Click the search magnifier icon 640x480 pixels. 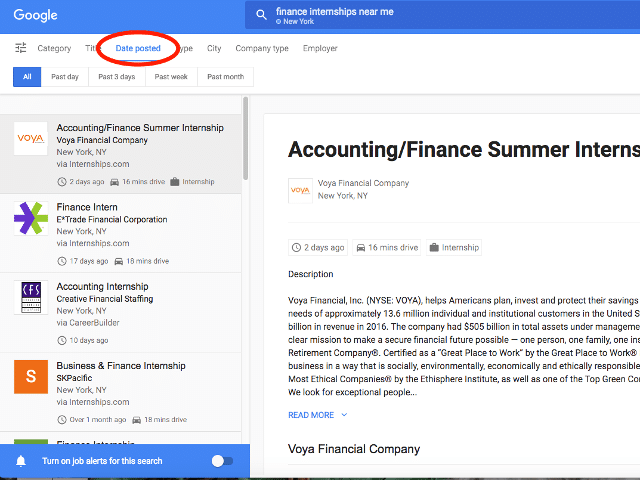262,15
